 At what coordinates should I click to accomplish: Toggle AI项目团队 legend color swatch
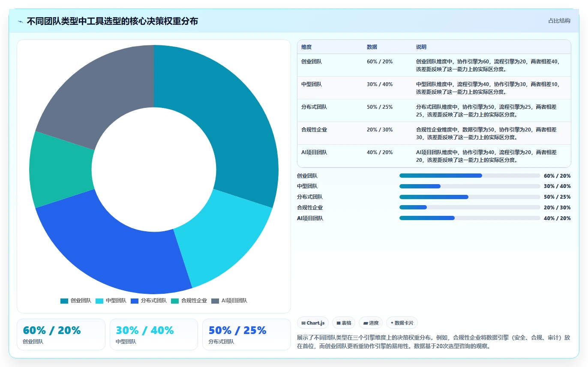[x=215, y=301]
